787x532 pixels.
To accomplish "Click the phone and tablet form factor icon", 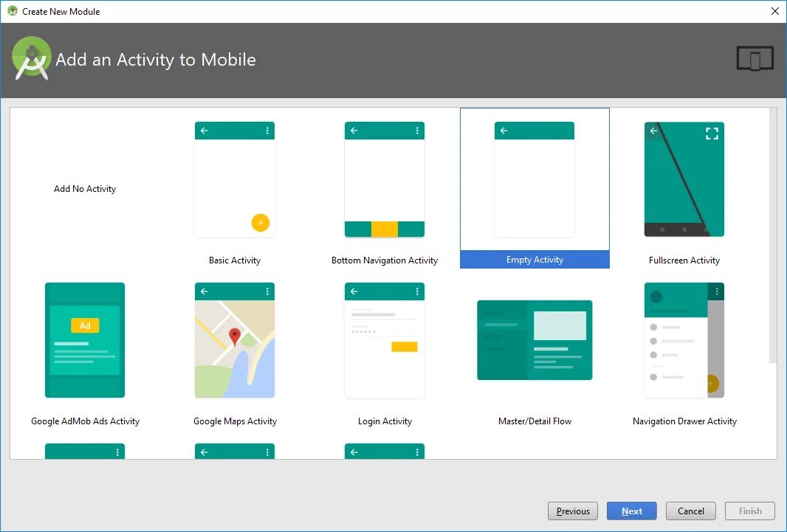I will click(755, 59).
